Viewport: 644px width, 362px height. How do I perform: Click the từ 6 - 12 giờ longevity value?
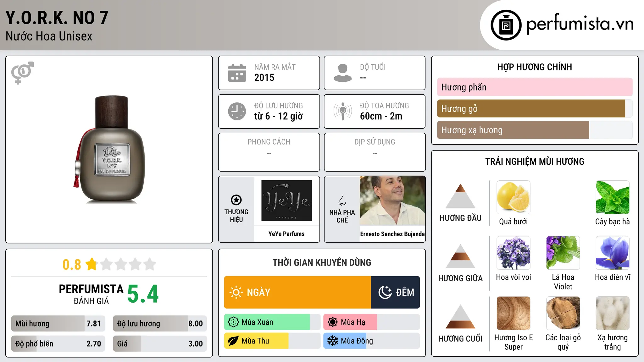click(279, 116)
